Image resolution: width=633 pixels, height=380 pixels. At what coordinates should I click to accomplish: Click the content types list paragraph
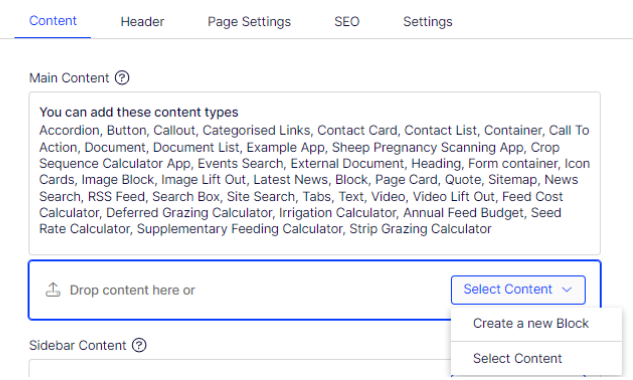pyautogui.click(x=314, y=180)
